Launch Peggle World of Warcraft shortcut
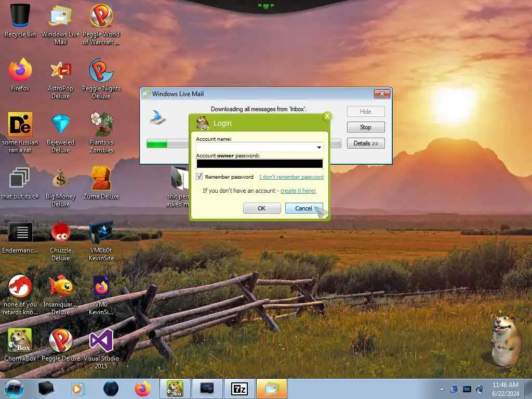 pyautogui.click(x=101, y=24)
